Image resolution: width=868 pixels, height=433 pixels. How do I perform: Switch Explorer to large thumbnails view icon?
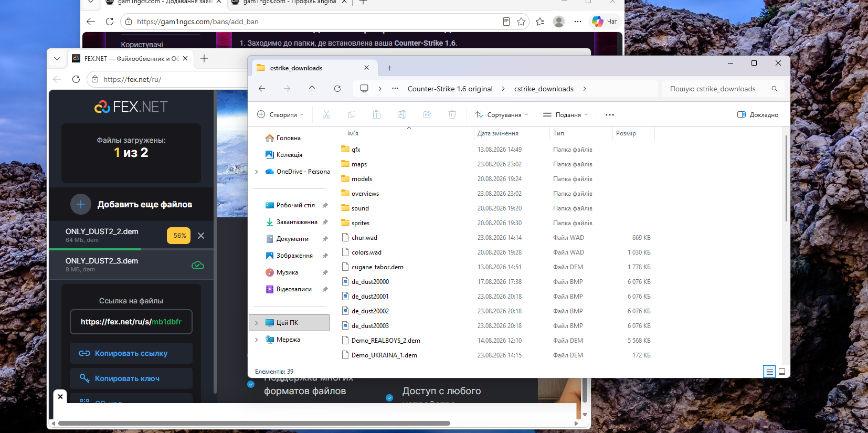point(782,372)
